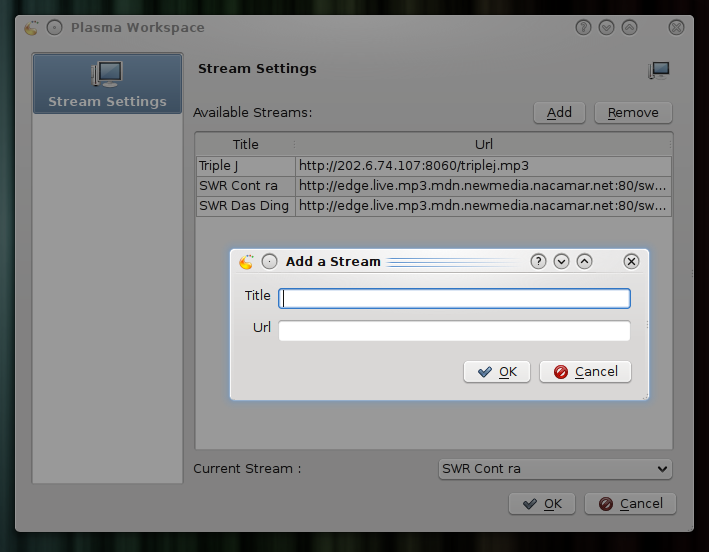Click the KDE icon in Plasma Workspace titlebar

click(31, 28)
